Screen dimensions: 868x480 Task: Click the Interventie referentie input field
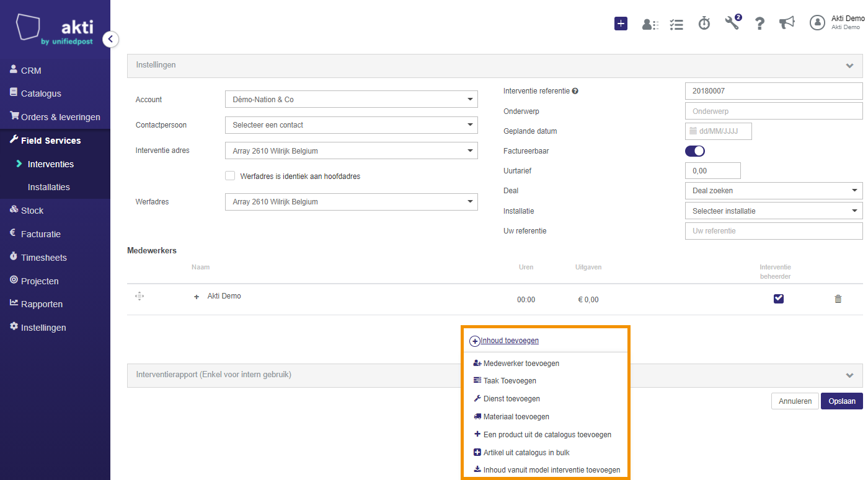(x=774, y=91)
